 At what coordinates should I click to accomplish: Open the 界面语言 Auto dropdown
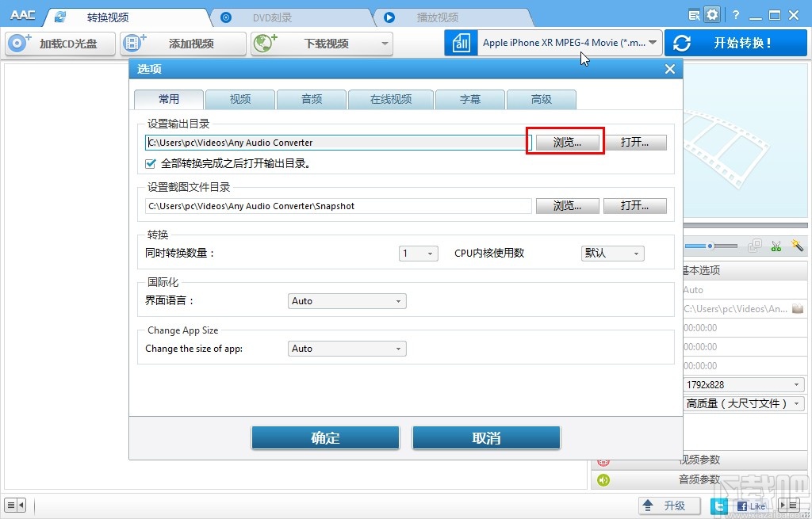[x=347, y=301]
